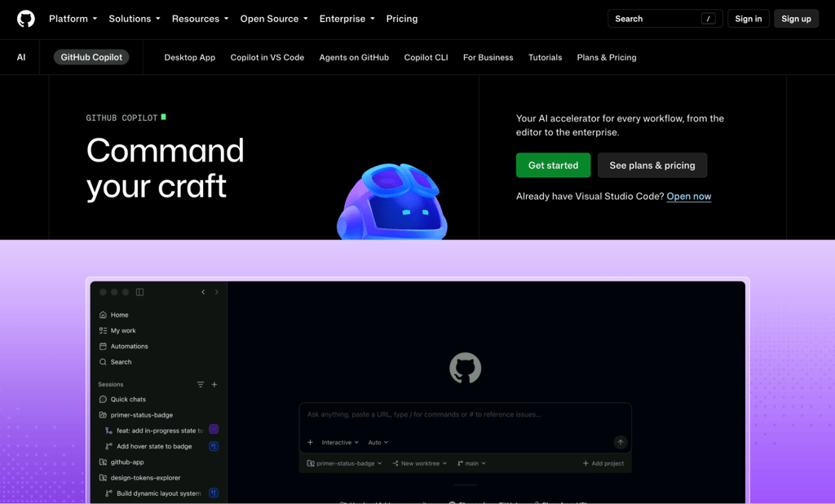Expand the Open Source menu

274,19
